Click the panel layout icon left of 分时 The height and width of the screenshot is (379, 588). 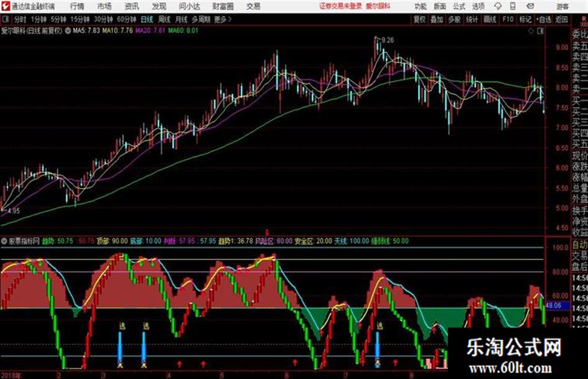[x=6, y=19]
